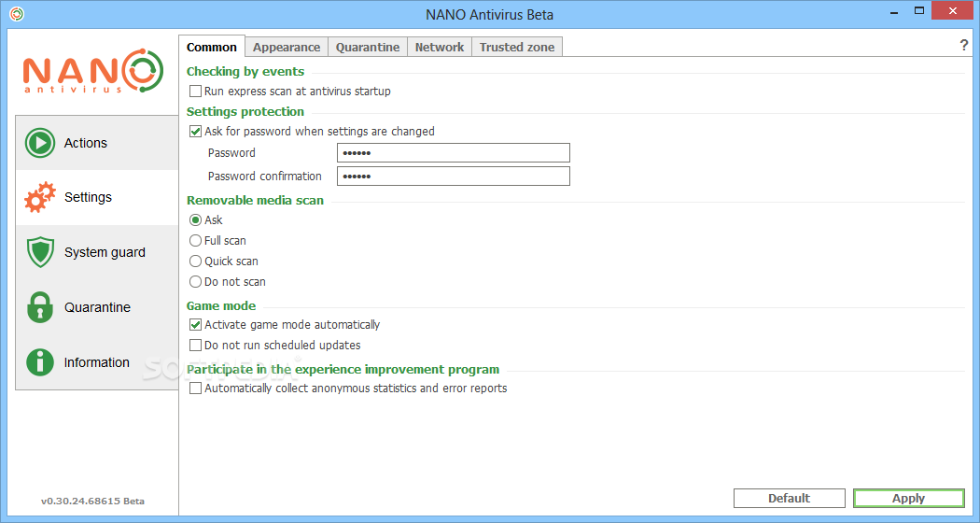Disable Activate game mode automatically

click(x=196, y=325)
